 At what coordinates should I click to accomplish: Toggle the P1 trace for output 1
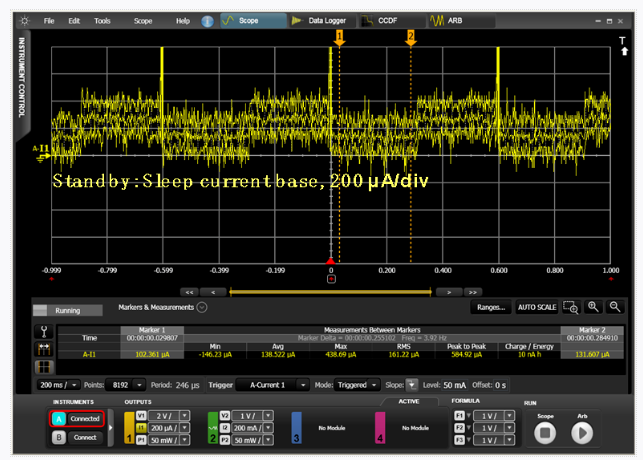click(141, 440)
